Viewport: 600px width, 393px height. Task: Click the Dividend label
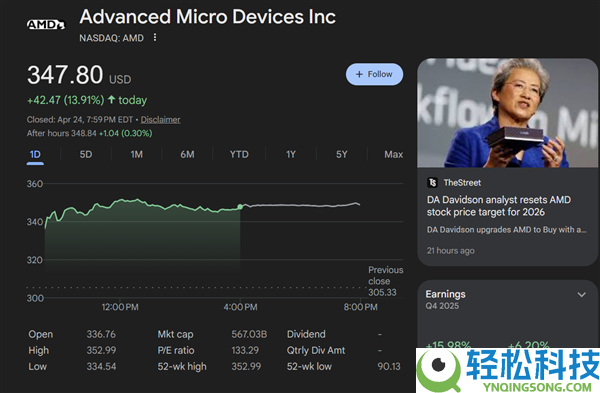pyautogui.click(x=306, y=334)
